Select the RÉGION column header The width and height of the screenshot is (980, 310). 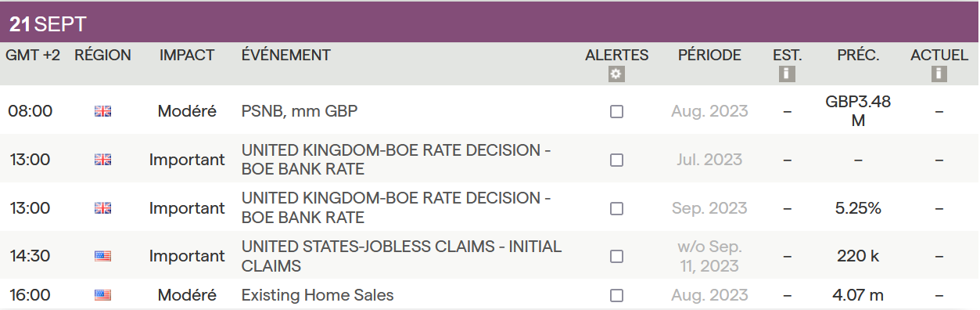102,56
